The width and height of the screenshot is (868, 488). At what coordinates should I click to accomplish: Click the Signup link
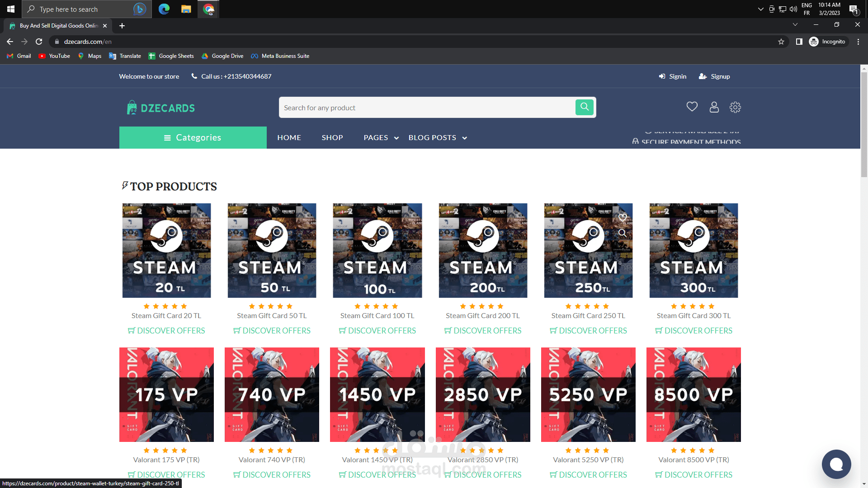[714, 76]
